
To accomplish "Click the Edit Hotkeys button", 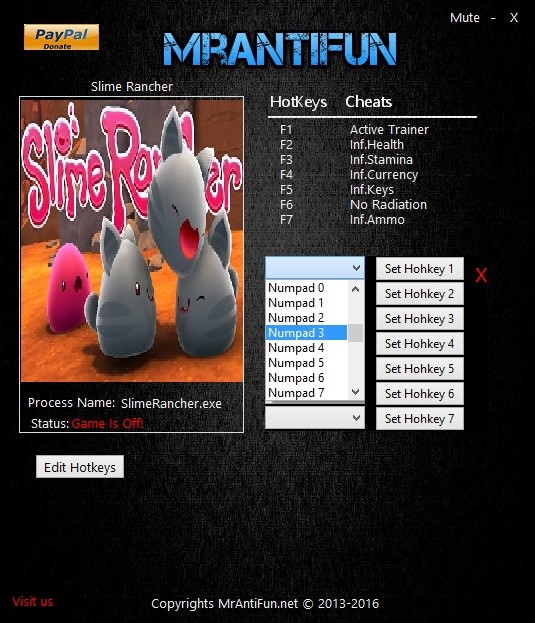I will tap(80, 467).
